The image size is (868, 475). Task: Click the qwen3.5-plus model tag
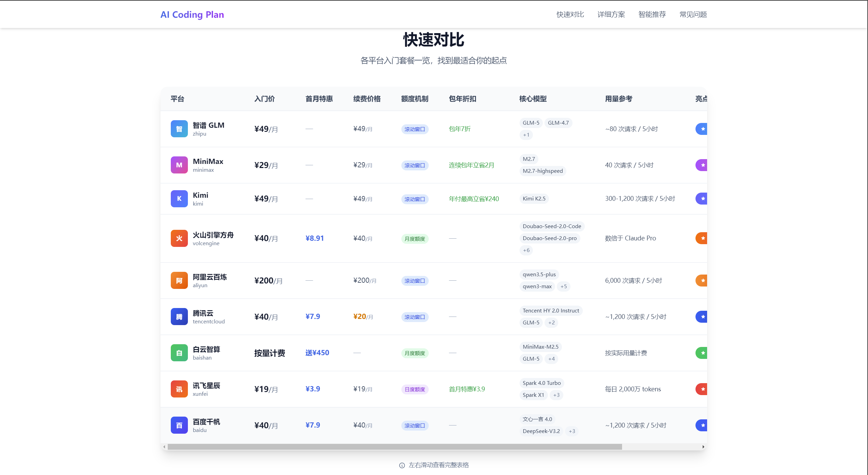(539, 275)
